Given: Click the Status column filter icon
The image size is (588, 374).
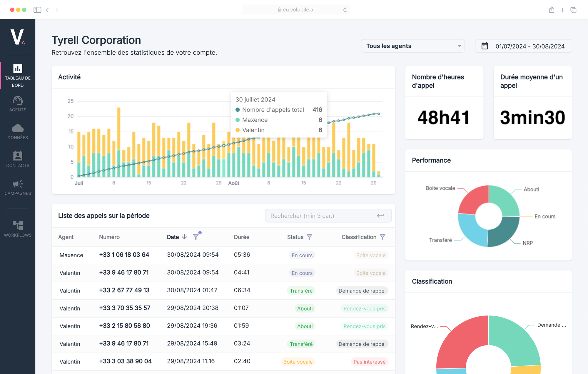Looking at the screenshot, I should click(x=309, y=237).
